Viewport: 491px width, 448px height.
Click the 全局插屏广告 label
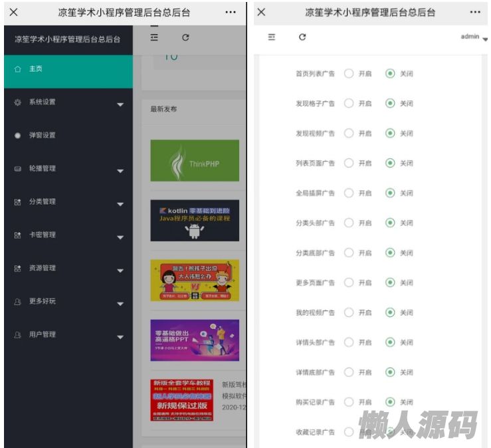pos(315,193)
